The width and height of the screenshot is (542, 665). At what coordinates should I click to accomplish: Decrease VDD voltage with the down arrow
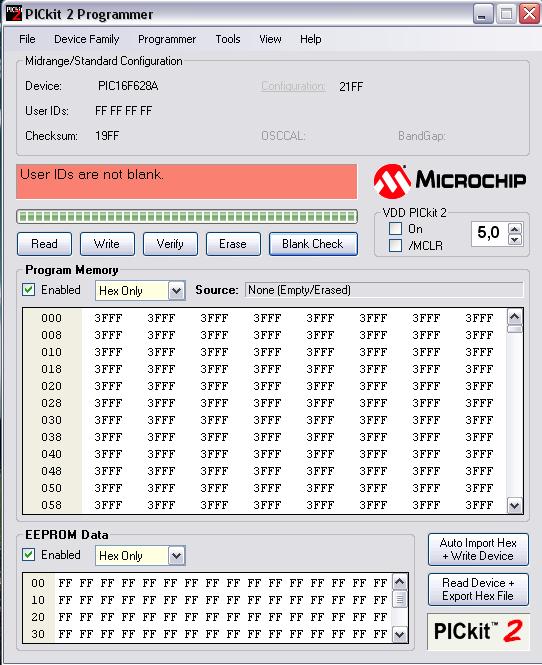[x=515, y=240]
